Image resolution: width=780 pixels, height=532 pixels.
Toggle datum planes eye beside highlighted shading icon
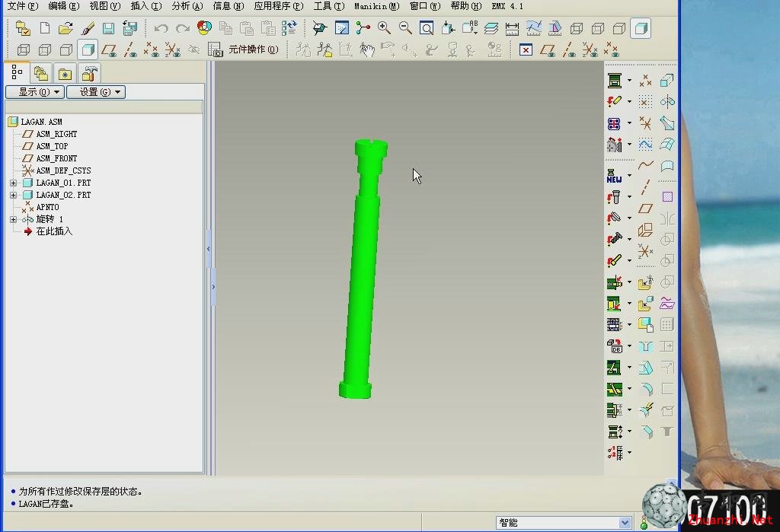pos(109,49)
